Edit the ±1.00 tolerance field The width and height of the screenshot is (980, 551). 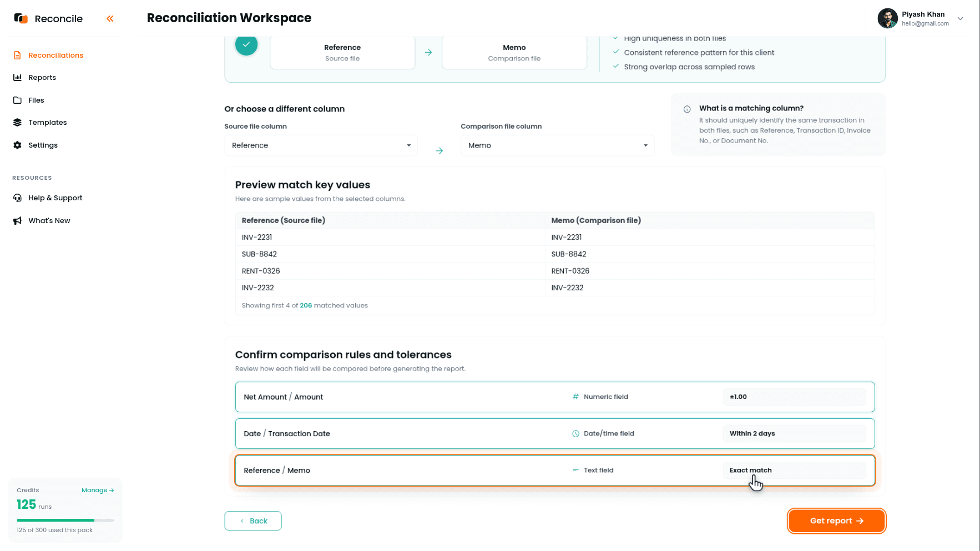tap(794, 397)
